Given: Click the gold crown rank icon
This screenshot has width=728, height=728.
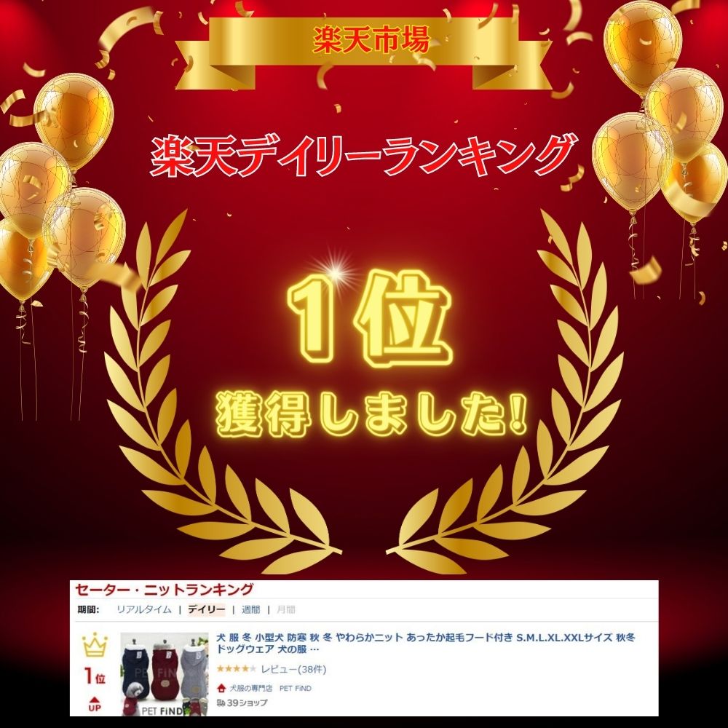Looking at the screenshot, I should coord(95,645).
